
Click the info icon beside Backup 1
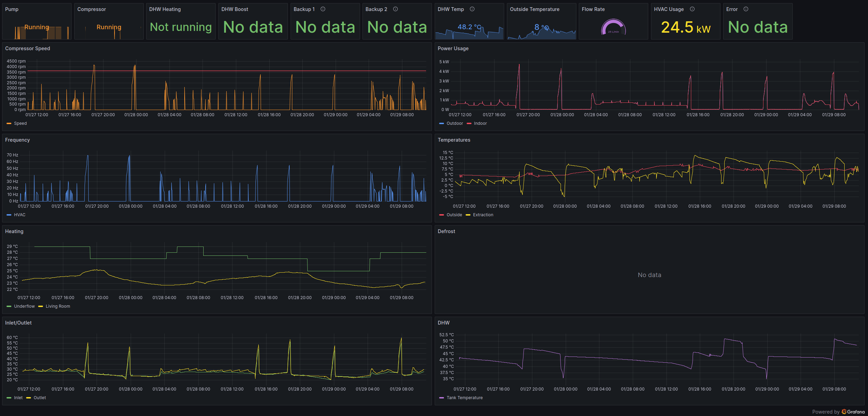pyautogui.click(x=323, y=9)
